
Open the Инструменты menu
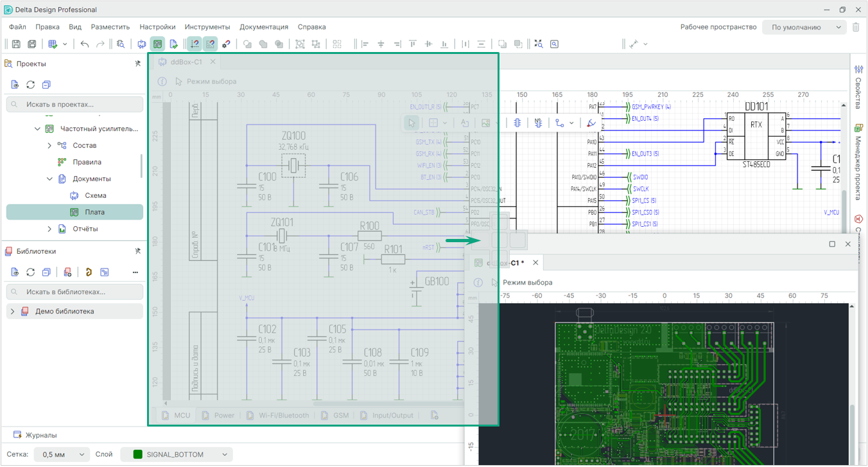click(207, 27)
